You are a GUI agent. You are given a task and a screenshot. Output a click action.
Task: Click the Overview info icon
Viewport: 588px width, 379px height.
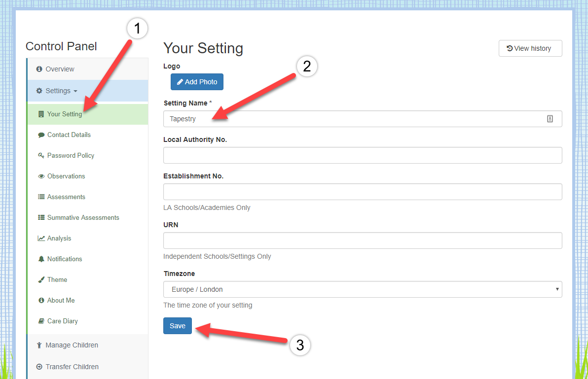[x=39, y=69]
